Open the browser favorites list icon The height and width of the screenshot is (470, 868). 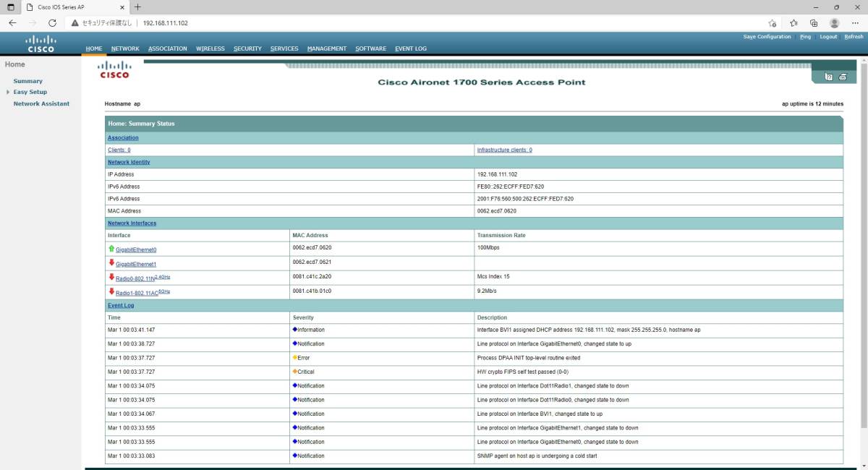[793, 23]
